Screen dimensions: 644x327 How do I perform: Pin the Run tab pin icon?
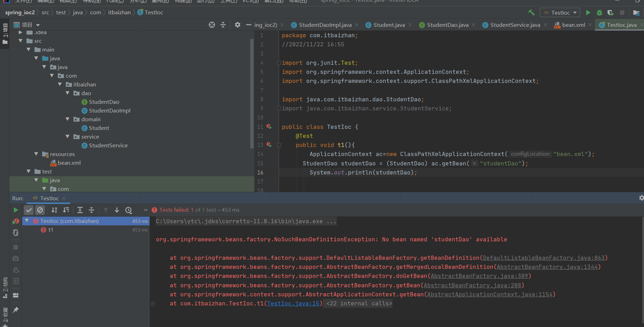coord(16,310)
